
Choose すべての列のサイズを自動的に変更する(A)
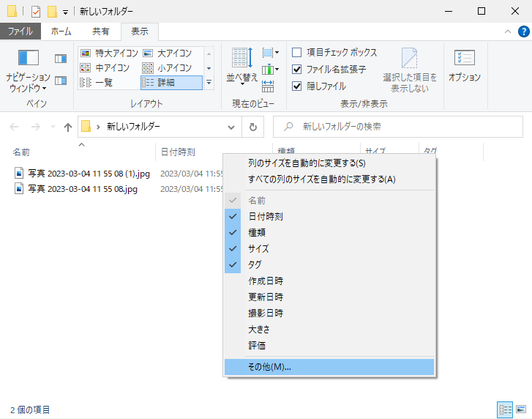329,179
